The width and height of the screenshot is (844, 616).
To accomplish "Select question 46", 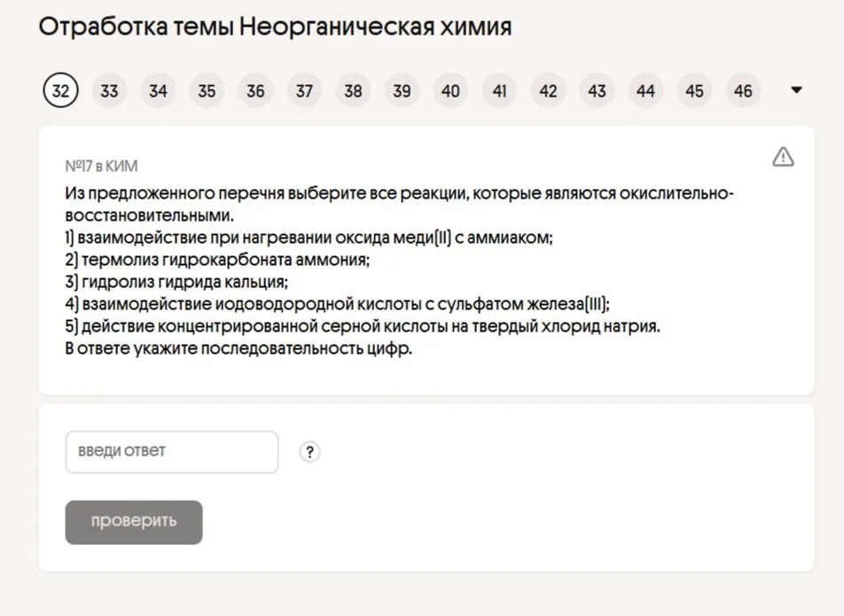I will click(743, 90).
